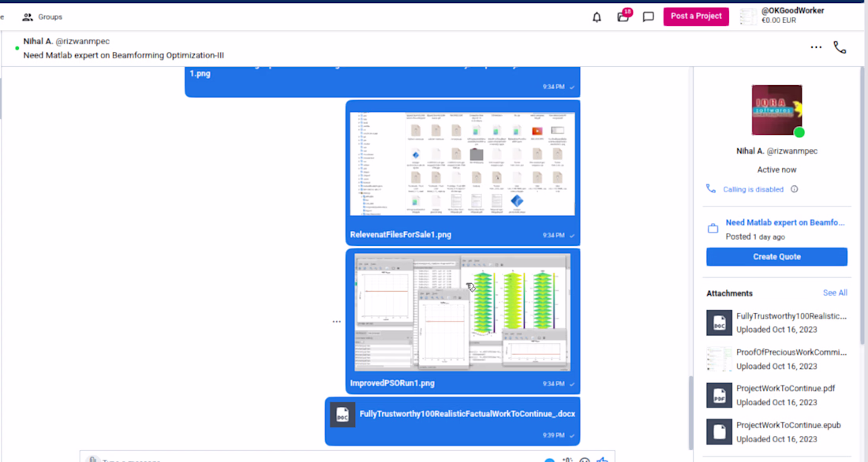
Task: Click the Calling is disabled phone icon
Action: click(x=711, y=188)
